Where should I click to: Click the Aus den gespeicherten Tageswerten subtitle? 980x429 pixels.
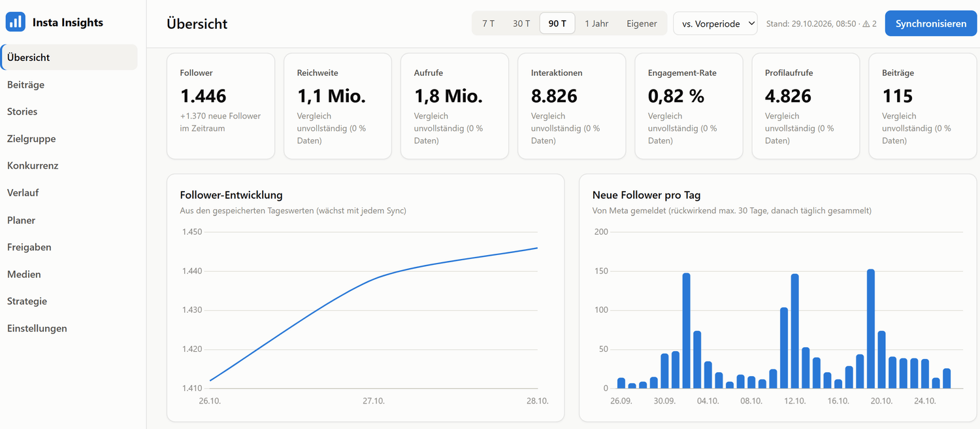293,211
